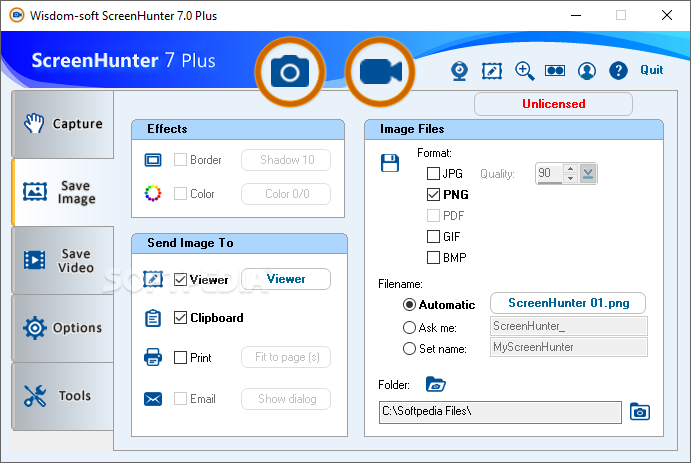
Task: Click the Fit to page (s) button
Action: 286,357
